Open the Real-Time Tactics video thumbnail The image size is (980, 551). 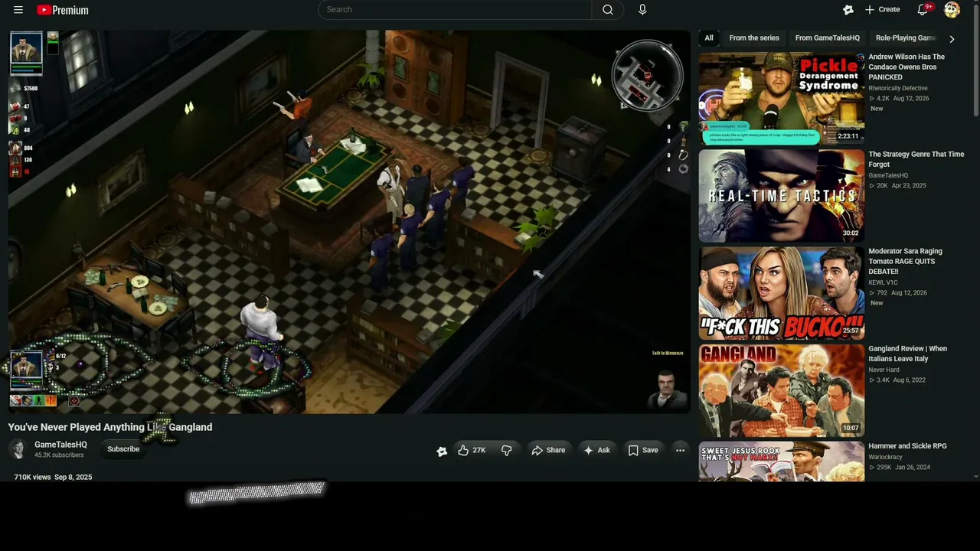pos(782,195)
